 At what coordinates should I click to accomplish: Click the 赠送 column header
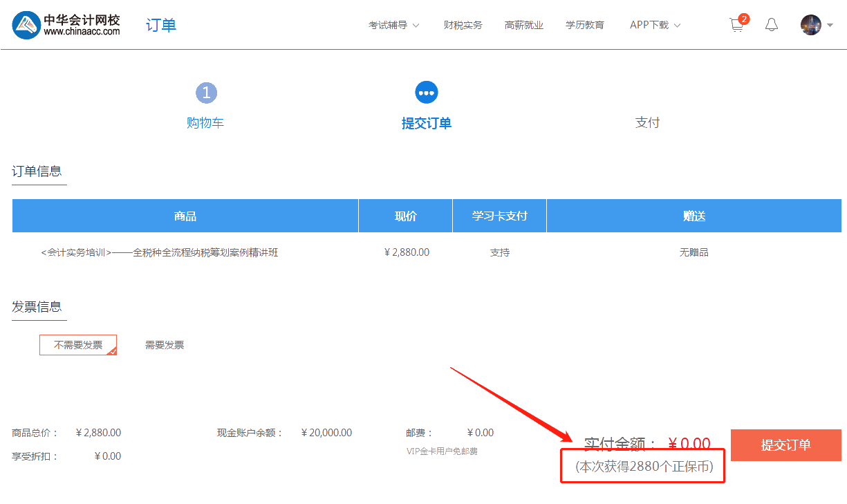coord(694,216)
